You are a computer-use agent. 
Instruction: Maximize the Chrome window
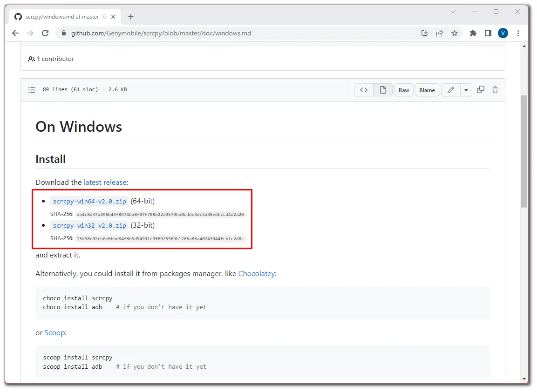pyautogui.click(x=496, y=12)
